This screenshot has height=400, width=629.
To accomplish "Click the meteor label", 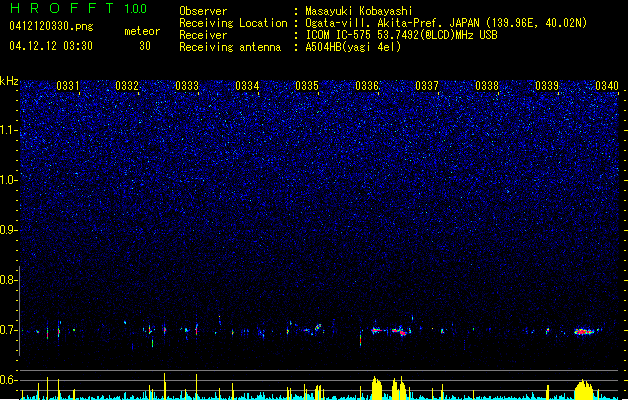I will coord(142,31).
